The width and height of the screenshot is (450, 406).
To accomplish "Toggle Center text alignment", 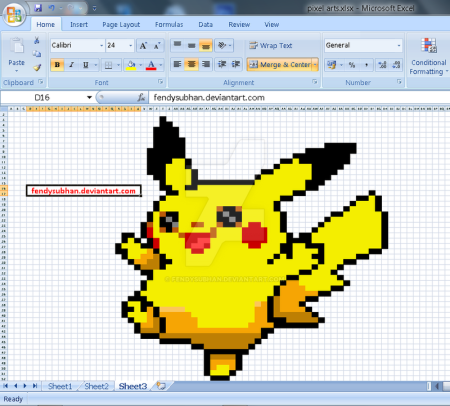I will tap(192, 64).
